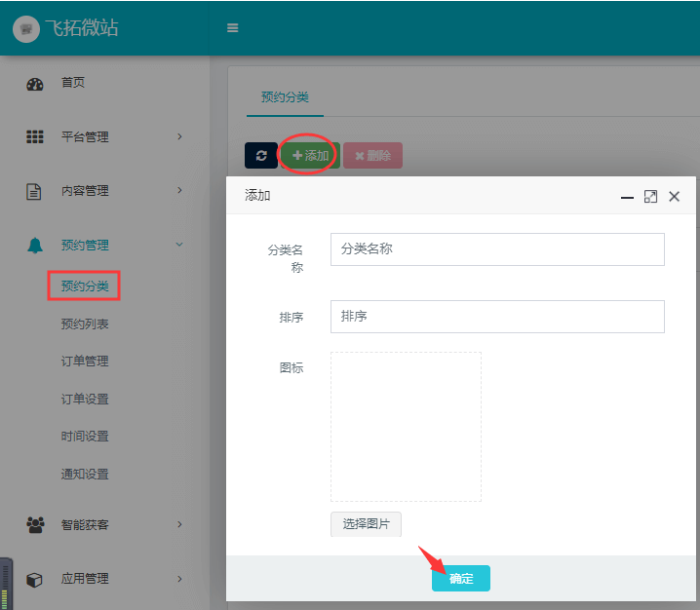Open the 智能获客 menu
The height and width of the screenshot is (610, 700).
pyautogui.click(x=85, y=525)
